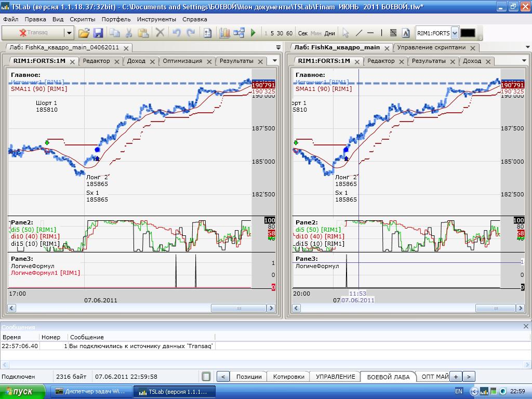Viewport: 532px width, 399px height.
Task: Open the Инструменты menu
Action: point(156,19)
